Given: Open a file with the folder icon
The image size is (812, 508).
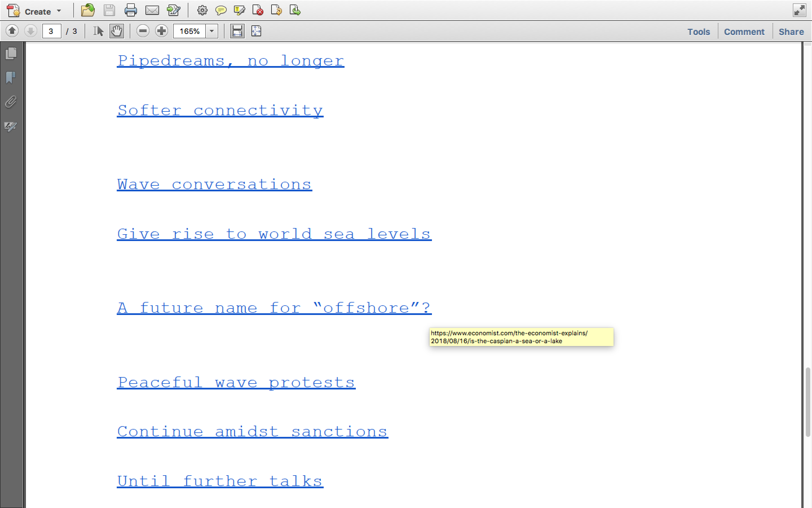Looking at the screenshot, I should (x=88, y=10).
